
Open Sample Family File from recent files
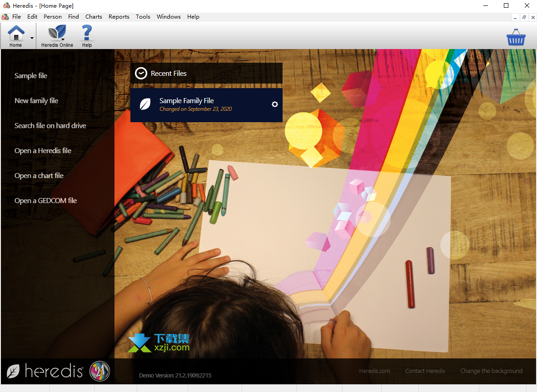pos(207,105)
